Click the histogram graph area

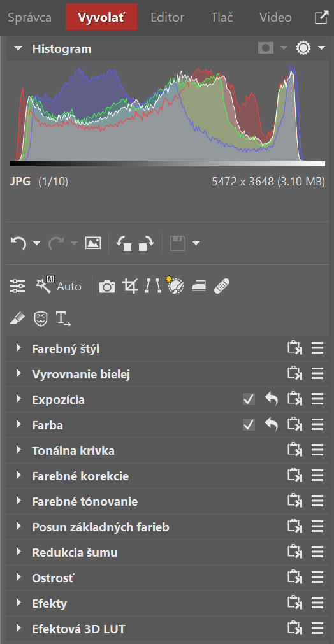point(168,112)
